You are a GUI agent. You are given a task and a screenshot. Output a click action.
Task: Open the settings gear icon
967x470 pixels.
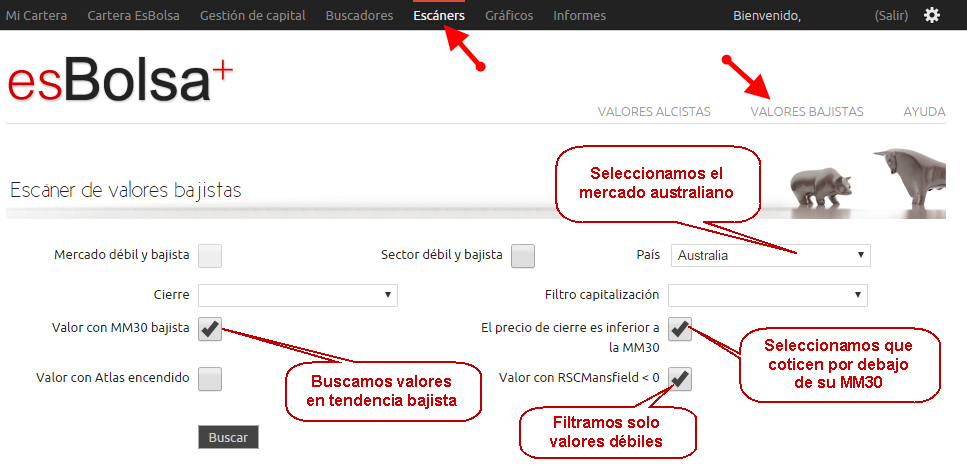(932, 15)
